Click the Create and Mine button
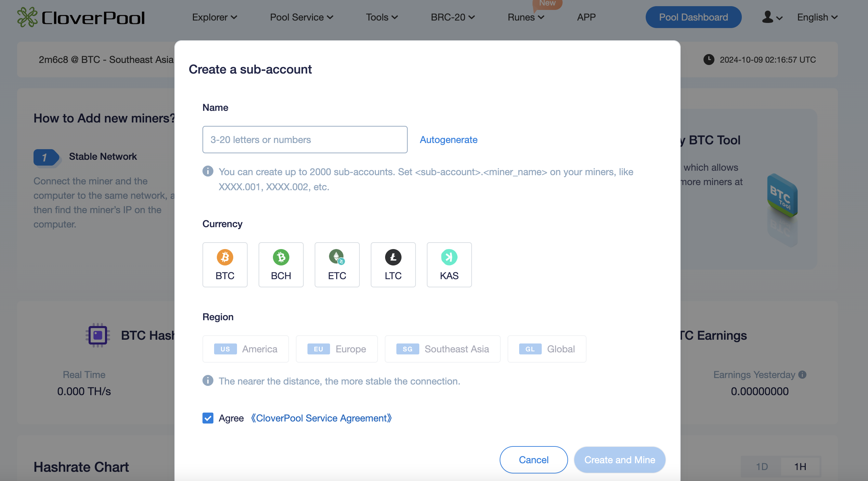The height and width of the screenshot is (481, 868). pyautogui.click(x=619, y=459)
